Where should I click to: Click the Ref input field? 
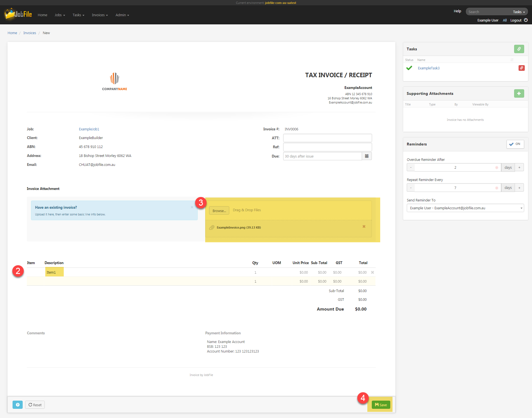(327, 147)
